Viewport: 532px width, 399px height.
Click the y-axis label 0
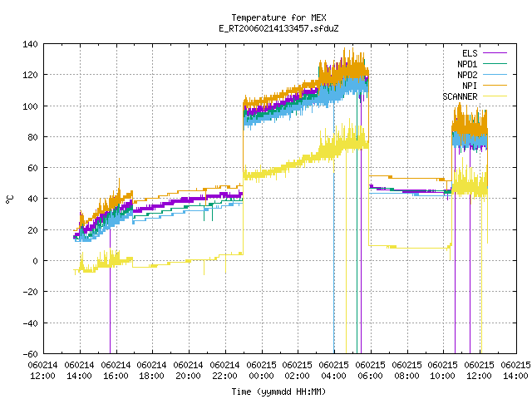[35, 261]
